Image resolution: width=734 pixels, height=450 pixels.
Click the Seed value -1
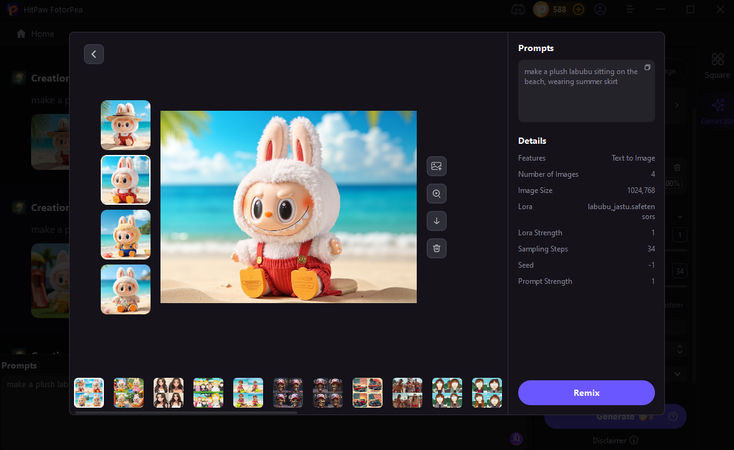coord(651,265)
